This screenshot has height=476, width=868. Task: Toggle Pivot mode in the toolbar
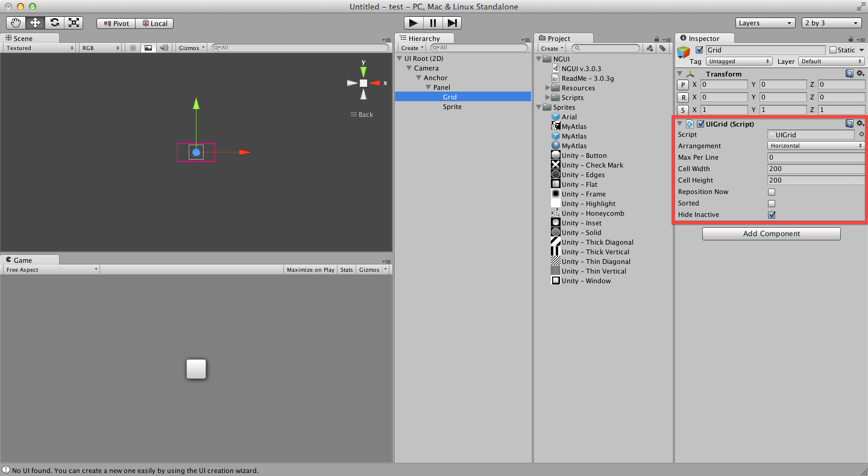point(115,23)
